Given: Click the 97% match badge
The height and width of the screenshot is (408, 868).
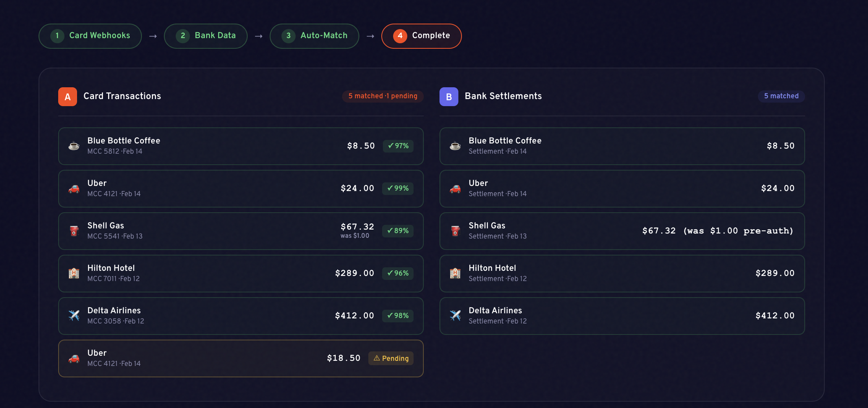Looking at the screenshot, I should (x=398, y=146).
